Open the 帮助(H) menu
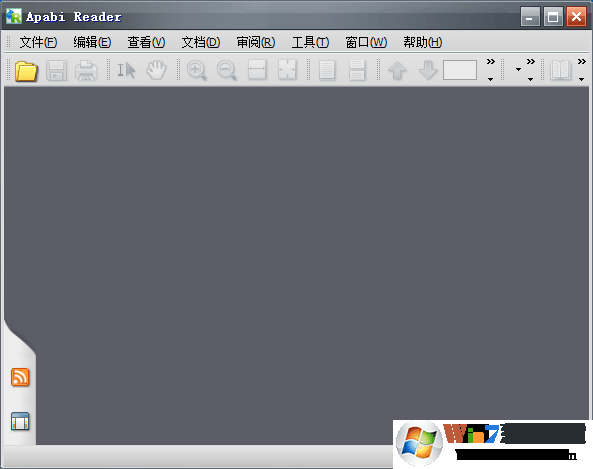 click(423, 42)
